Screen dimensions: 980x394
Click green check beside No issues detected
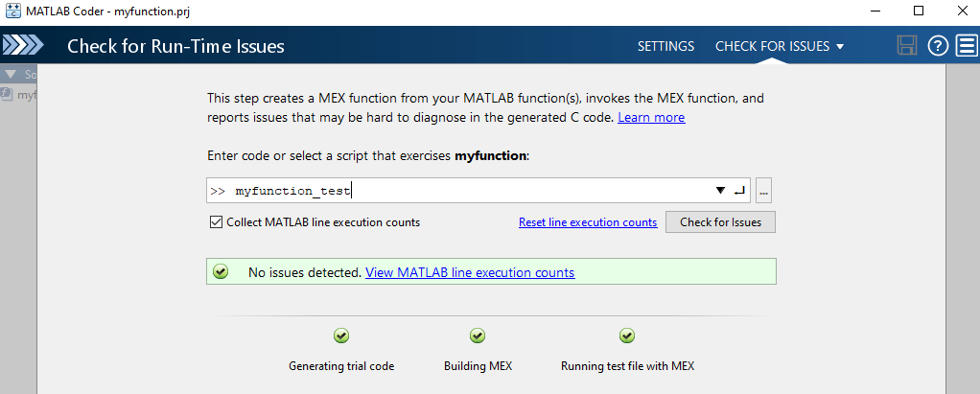(x=221, y=272)
